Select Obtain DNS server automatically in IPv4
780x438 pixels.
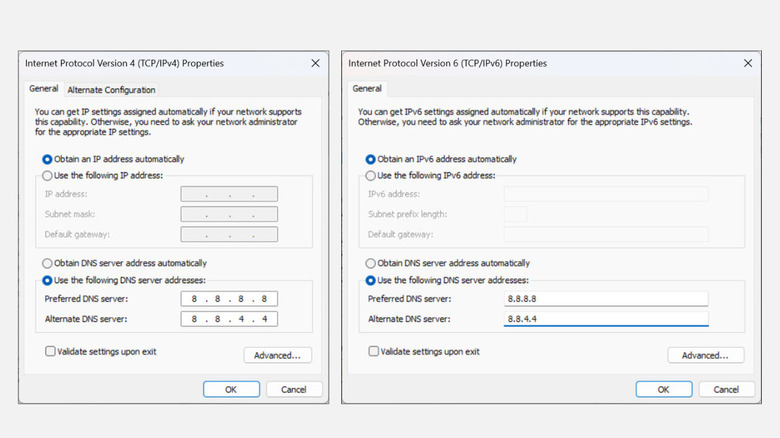click(48, 263)
